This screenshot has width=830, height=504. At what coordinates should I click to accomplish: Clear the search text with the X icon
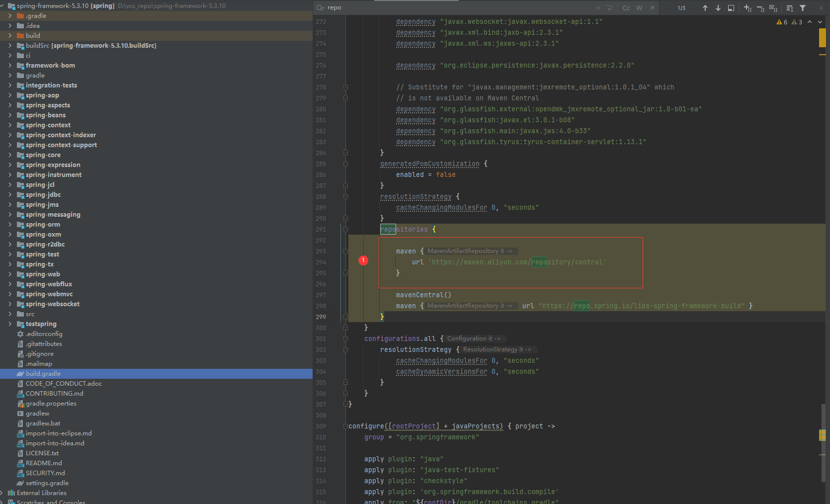tap(598, 8)
